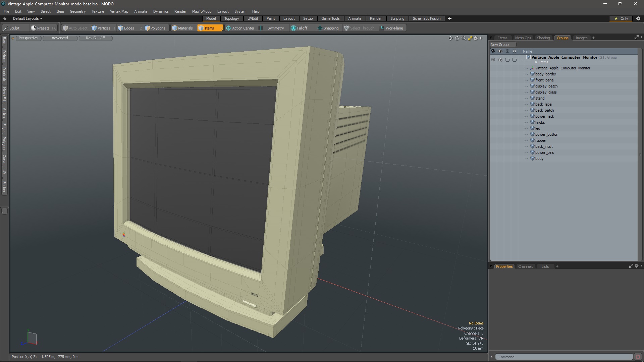The height and width of the screenshot is (362, 644).
Task: Click the viewport zoom magnifier icon
Action: pos(464,38)
